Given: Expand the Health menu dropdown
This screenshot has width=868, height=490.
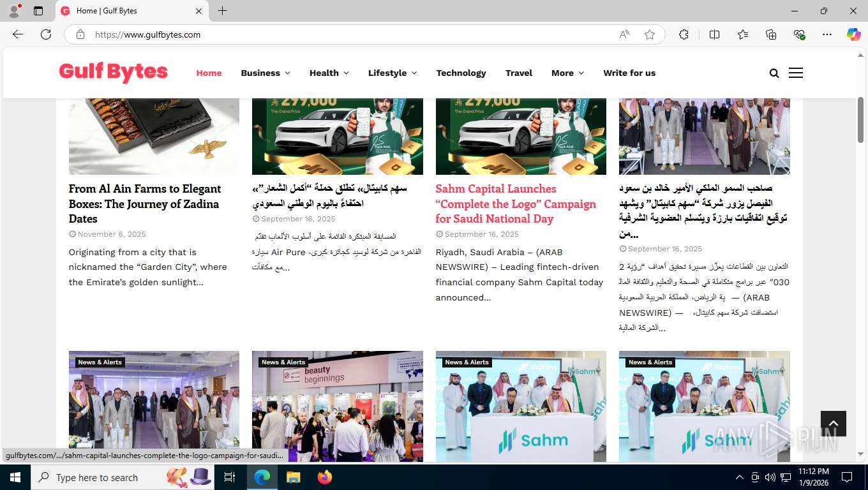Looking at the screenshot, I should [329, 73].
